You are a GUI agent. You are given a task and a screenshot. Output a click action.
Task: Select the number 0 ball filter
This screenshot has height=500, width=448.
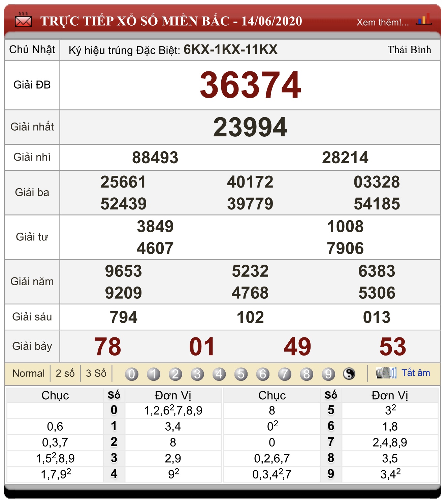pyautogui.click(x=132, y=374)
